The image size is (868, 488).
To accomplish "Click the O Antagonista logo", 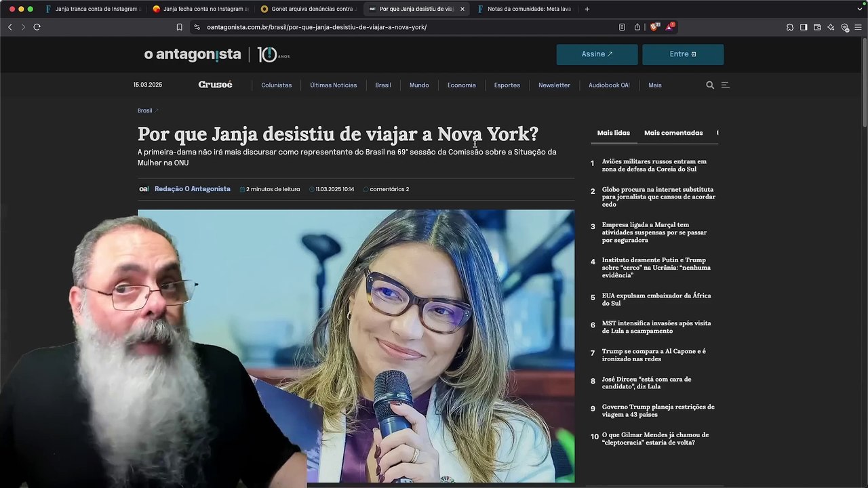I will 192,54.
